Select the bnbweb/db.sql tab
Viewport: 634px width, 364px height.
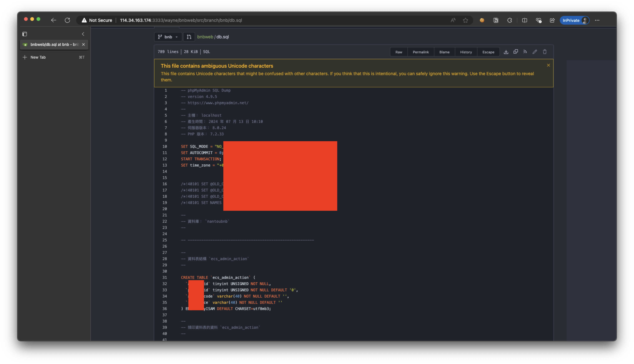coord(54,44)
